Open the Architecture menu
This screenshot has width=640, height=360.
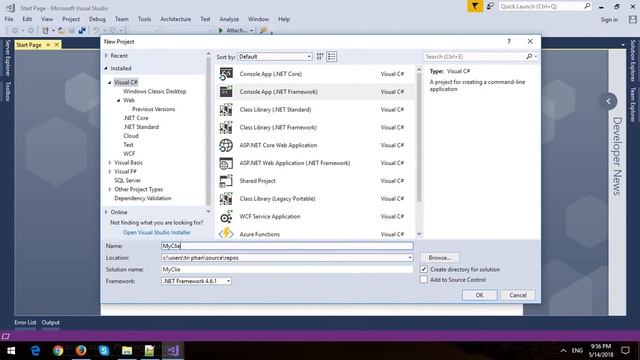click(176, 19)
